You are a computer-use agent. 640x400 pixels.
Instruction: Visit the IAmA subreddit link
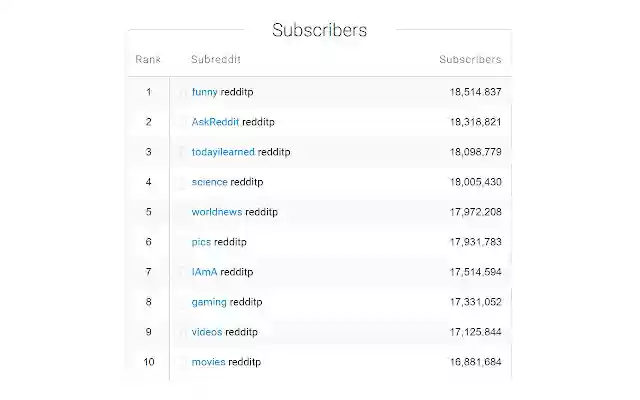pyautogui.click(x=204, y=272)
